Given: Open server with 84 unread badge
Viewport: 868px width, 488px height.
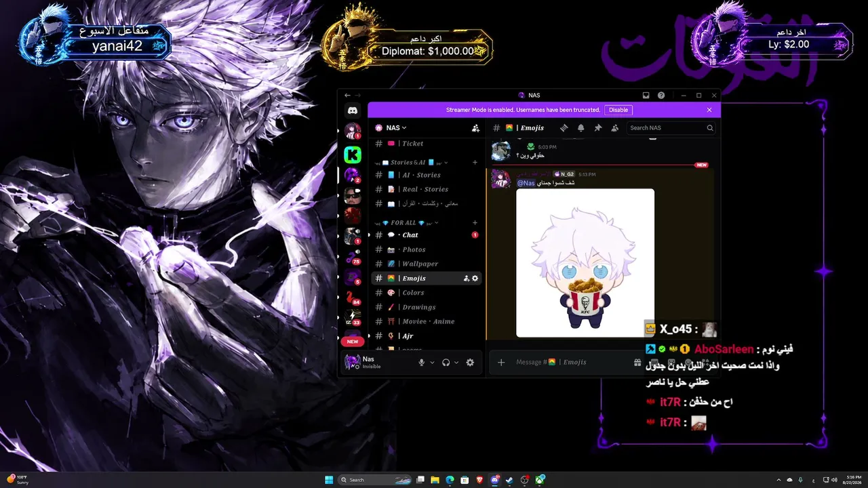Looking at the screenshot, I should tap(353, 298).
